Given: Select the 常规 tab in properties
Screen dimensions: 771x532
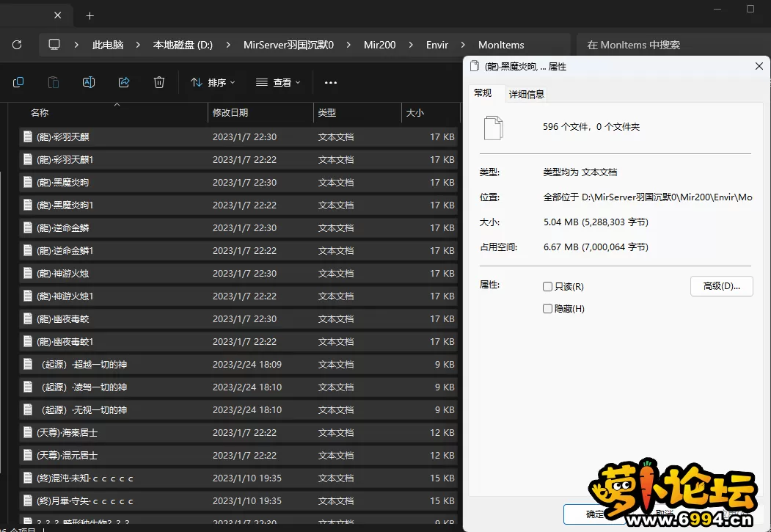Looking at the screenshot, I should [483, 93].
